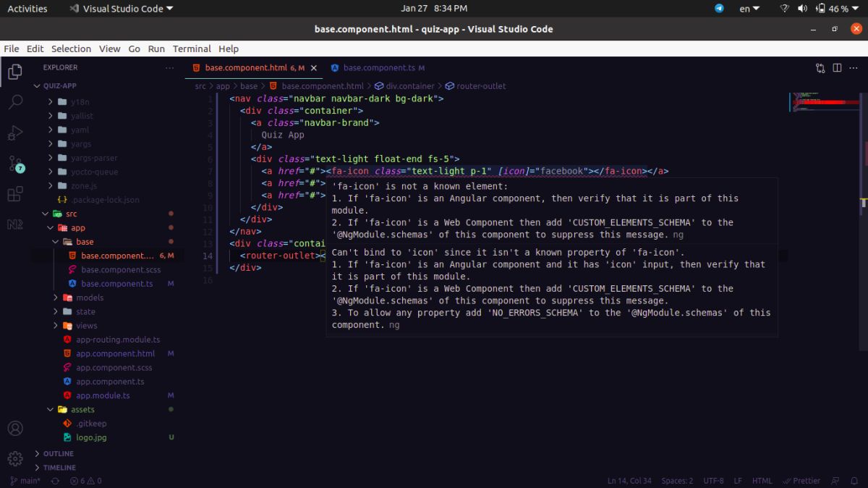Expand the state folder
This screenshot has width=868, height=488.
pyautogui.click(x=85, y=311)
